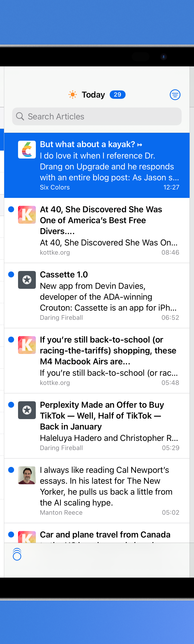Open the article filter icon
Viewport: 194px width, 644px height.
175,95
